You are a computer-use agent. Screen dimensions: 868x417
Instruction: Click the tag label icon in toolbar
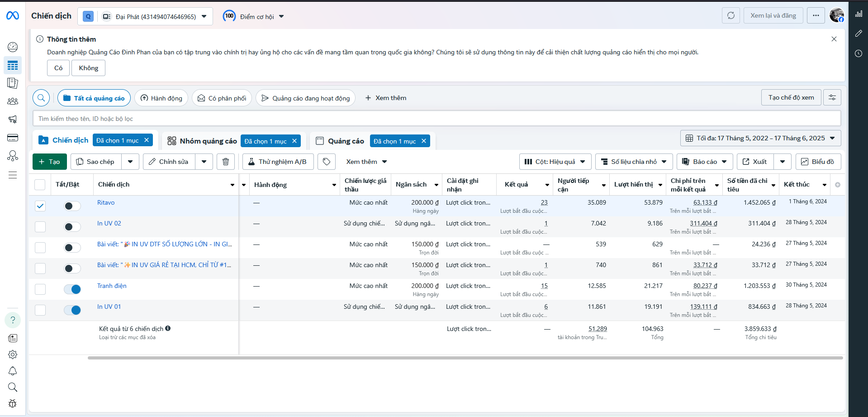pos(327,162)
